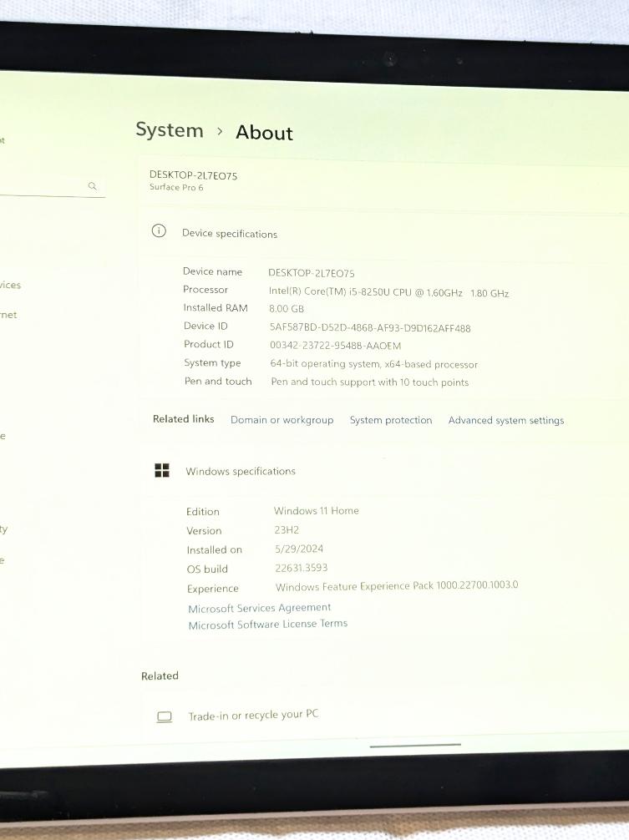Click the search magnifier icon in sidebar

[93, 186]
